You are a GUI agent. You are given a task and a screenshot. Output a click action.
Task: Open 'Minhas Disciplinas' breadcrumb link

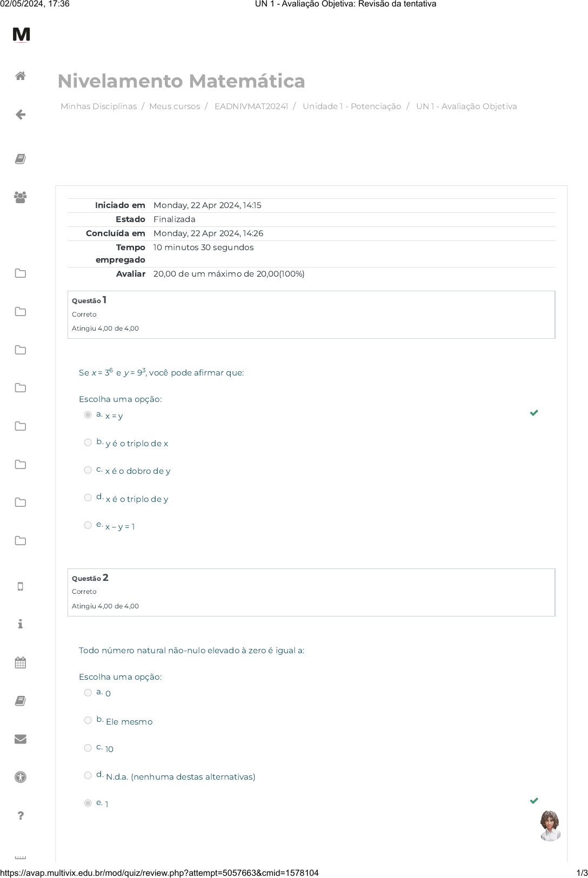pyautogui.click(x=98, y=106)
